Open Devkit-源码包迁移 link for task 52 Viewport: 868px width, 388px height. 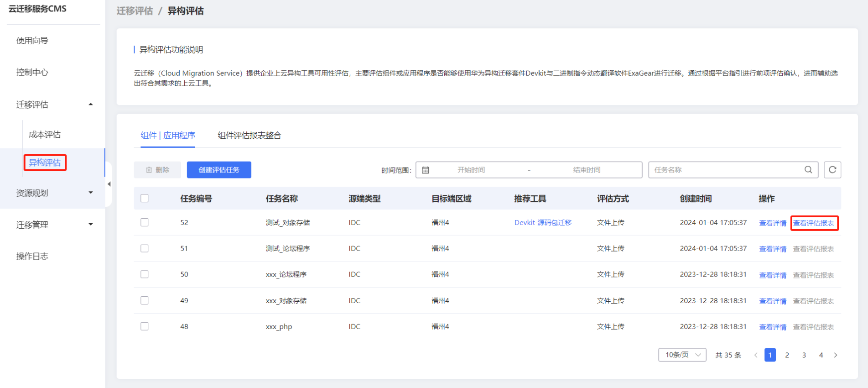(x=543, y=222)
